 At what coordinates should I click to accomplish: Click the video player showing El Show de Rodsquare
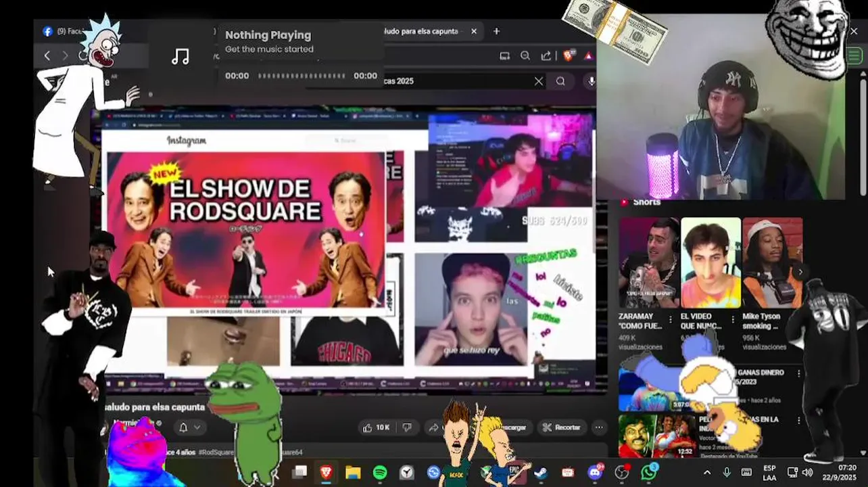pos(345,250)
